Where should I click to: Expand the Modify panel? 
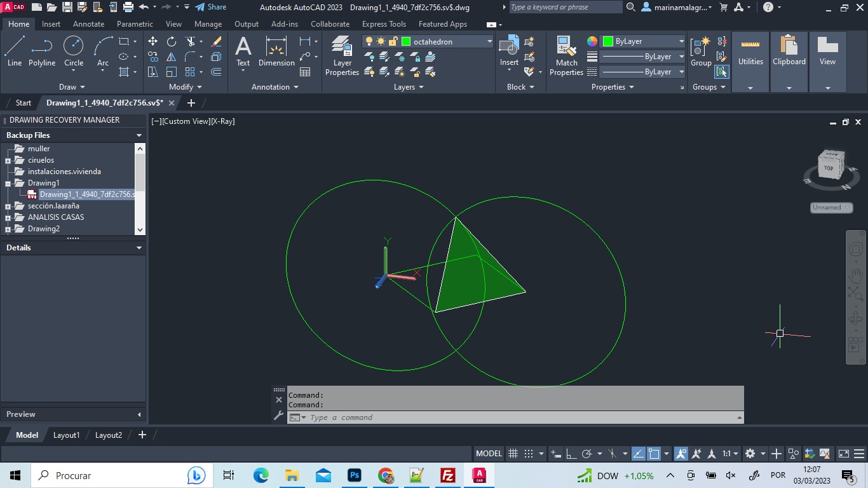tap(186, 87)
